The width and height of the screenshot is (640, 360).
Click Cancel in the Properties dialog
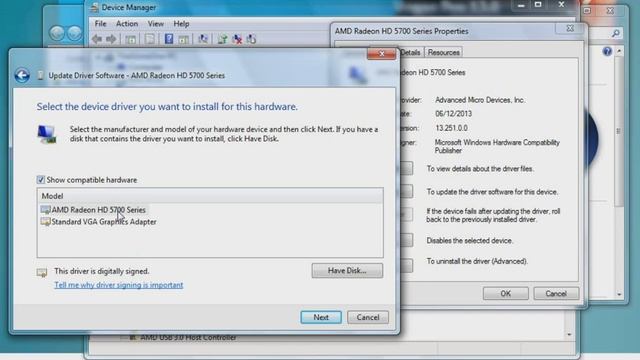pyautogui.click(x=556, y=293)
